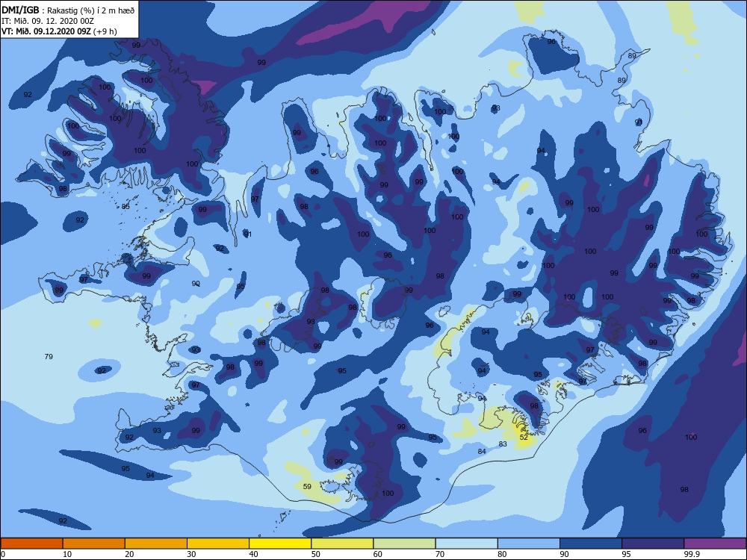Click the '40' legend tick label
This screenshot has height=560, width=747.
point(253,554)
